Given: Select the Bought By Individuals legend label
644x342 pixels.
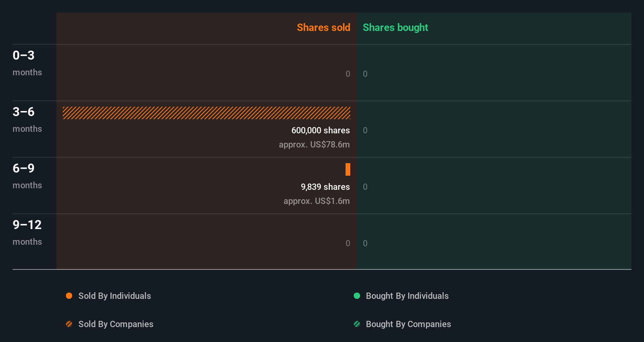Looking at the screenshot, I should [407, 296].
